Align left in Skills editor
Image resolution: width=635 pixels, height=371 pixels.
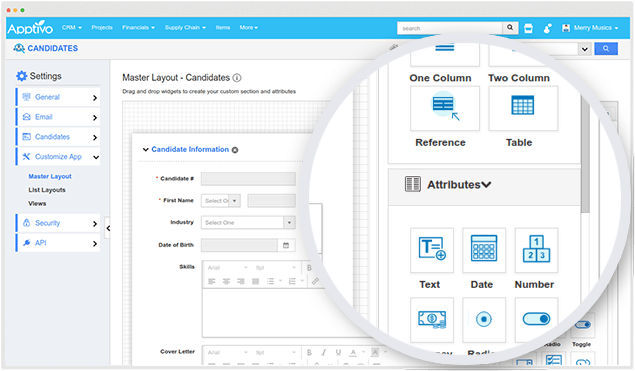[211, 281]
